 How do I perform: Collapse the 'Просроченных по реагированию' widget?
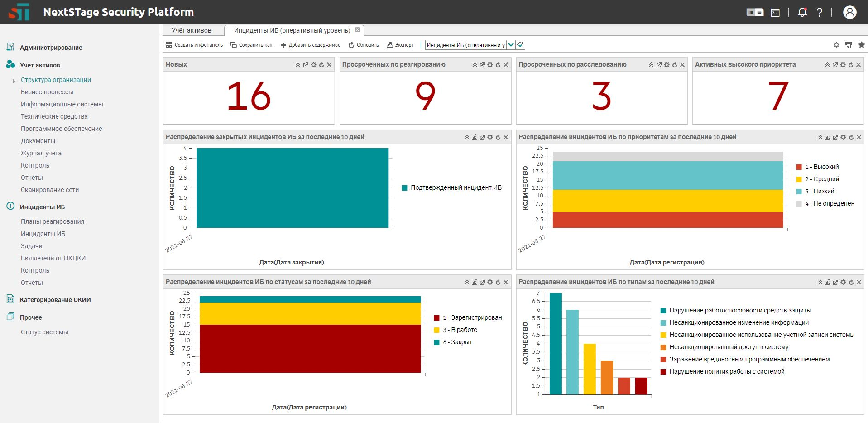coord(475,65)
